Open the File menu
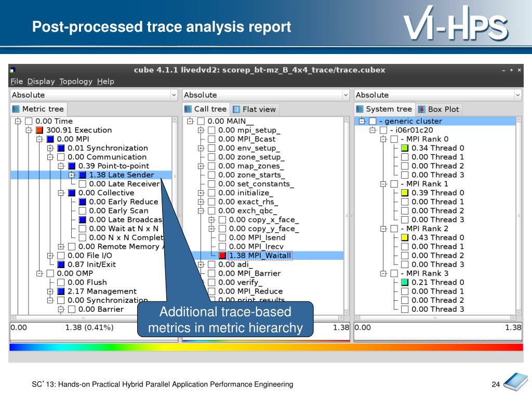The height and width of the screenshot is (399, 532). [x=17, y=82]
